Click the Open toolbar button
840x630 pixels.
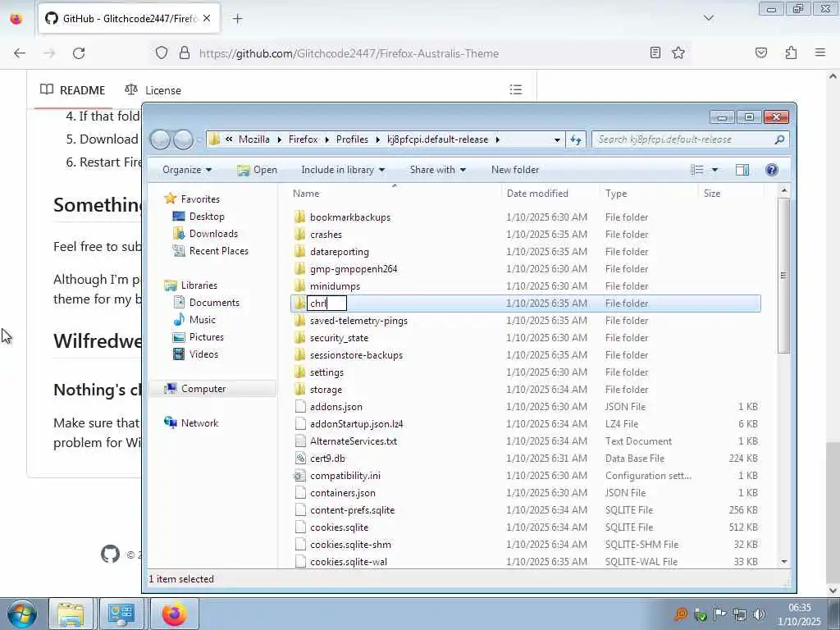click(257, 170)
